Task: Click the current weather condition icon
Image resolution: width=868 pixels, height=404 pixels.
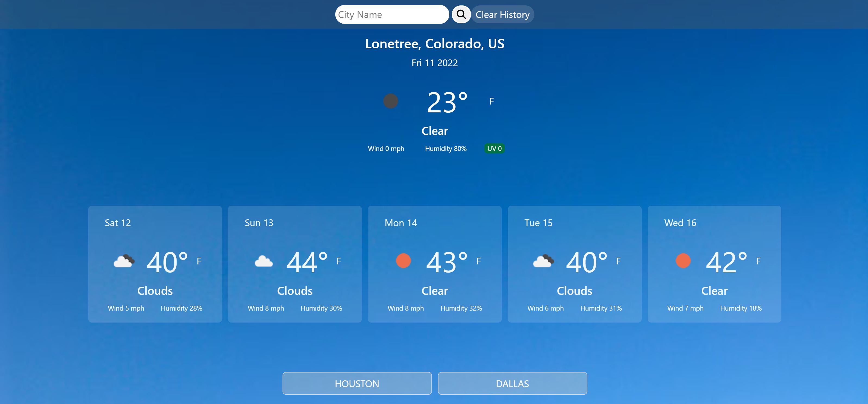Action: [391, 100]
